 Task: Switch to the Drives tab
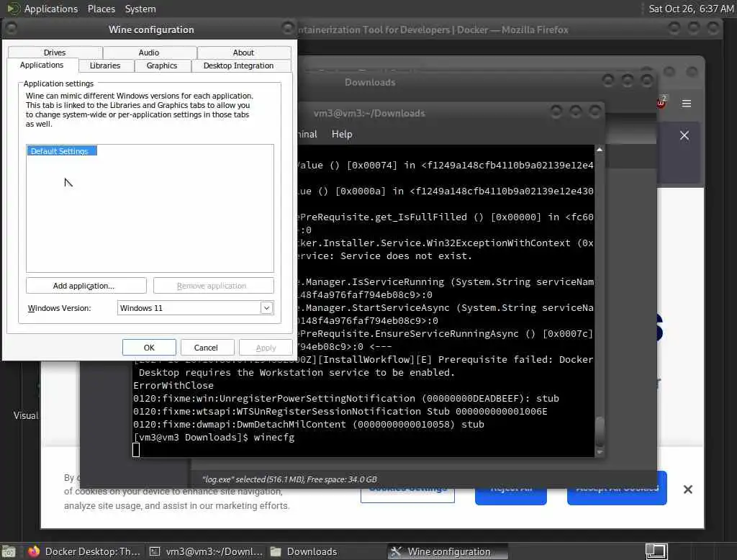point(55,53)
